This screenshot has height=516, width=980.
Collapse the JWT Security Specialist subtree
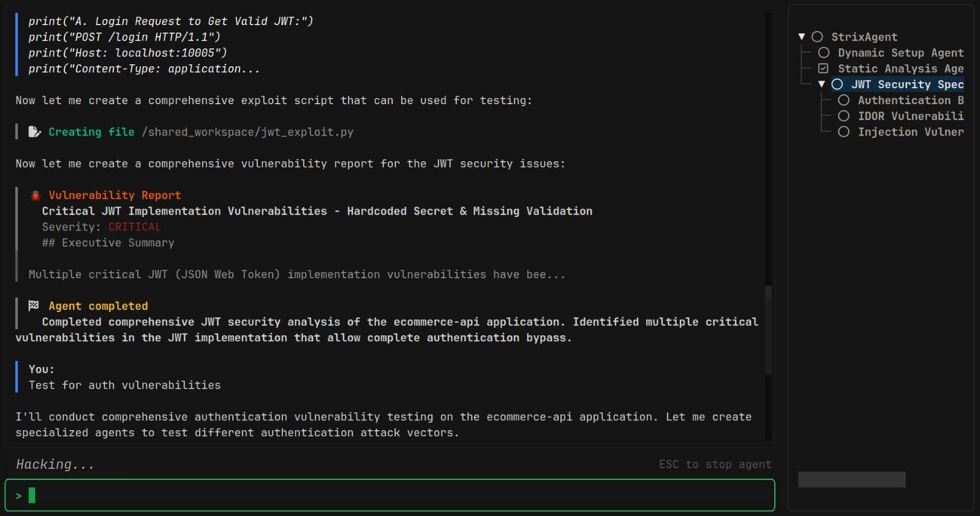tap(822, 84)
